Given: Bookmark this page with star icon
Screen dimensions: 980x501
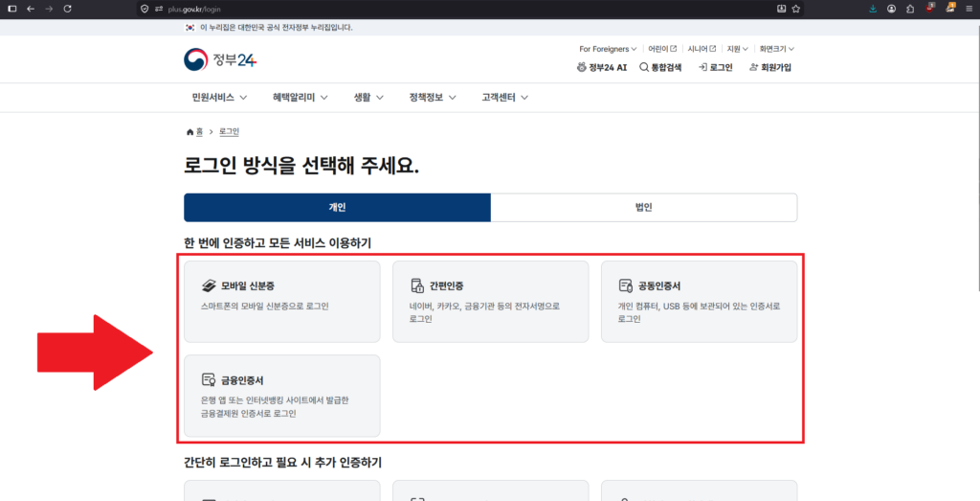Looking at the screenshot, I should coord(795,9).
